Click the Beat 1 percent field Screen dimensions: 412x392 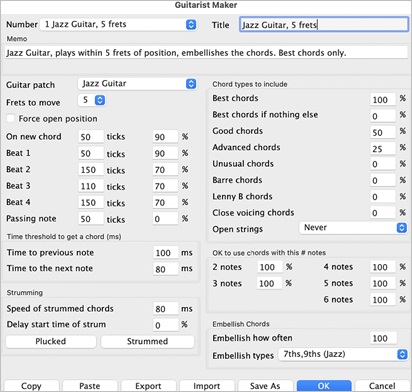click(165, 153)
